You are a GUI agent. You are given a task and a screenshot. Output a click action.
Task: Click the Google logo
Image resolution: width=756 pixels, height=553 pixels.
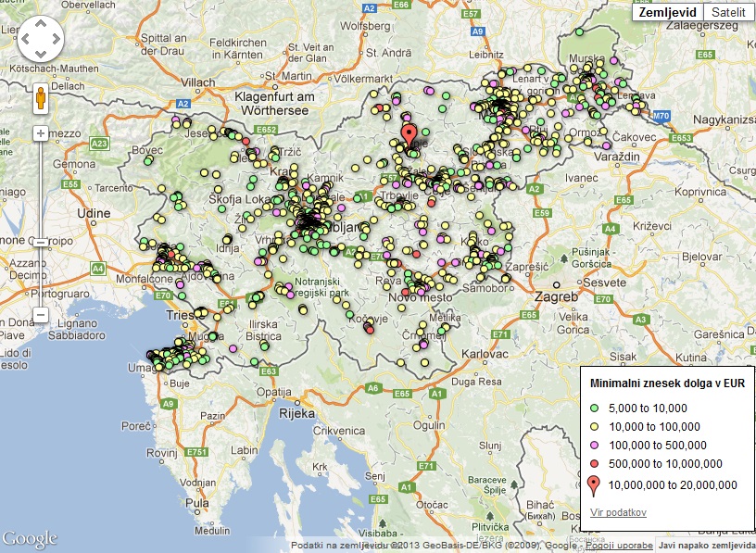[30, 538]
